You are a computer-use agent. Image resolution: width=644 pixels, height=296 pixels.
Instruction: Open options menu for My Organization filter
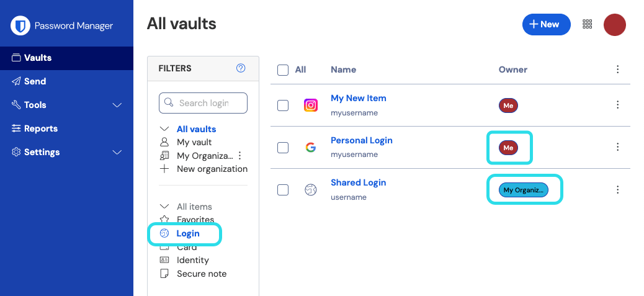(x=240, y=156)
